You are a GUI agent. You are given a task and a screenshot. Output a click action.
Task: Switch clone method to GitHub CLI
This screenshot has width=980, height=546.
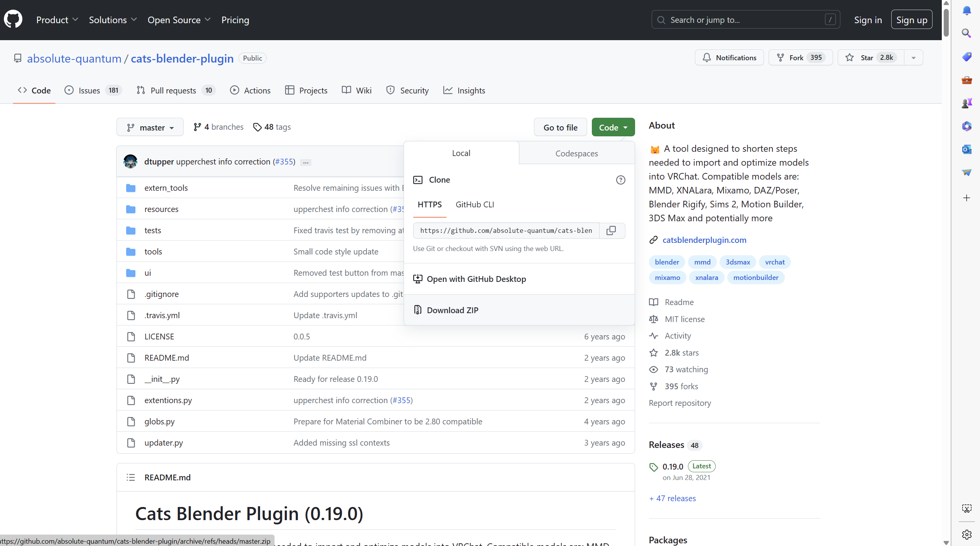click(475, 205)
